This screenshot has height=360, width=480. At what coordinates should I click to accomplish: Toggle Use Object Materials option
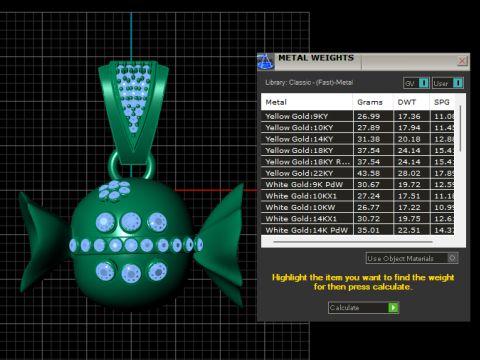[x=412, y=258]
